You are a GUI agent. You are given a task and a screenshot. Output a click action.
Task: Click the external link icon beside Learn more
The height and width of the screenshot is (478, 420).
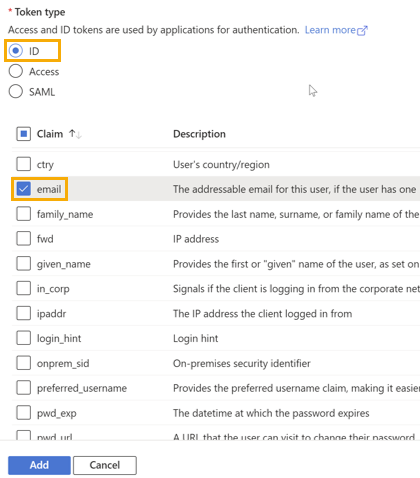[362, 30]
